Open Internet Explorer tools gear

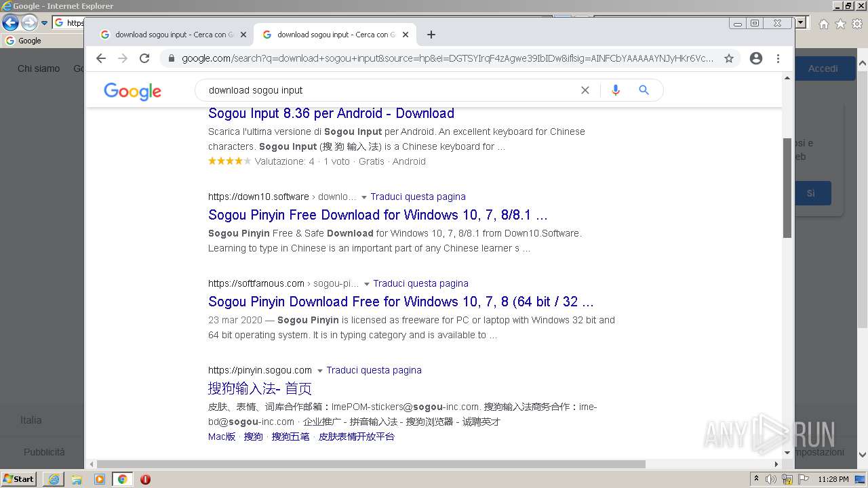point(857,24)
